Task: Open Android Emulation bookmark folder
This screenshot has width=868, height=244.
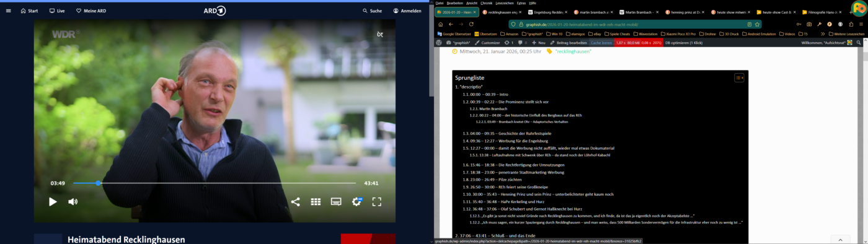Action: (759, 33)
